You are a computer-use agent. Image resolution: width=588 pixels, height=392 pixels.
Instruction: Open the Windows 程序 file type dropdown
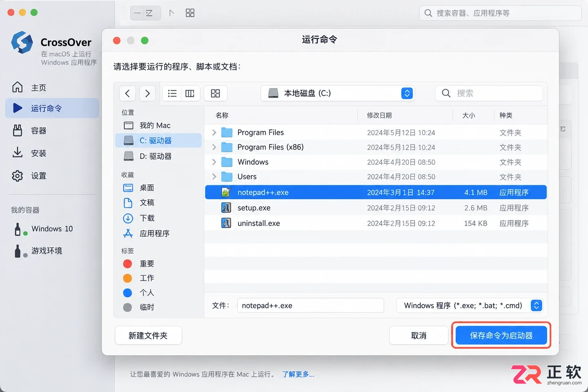[470, 305]
